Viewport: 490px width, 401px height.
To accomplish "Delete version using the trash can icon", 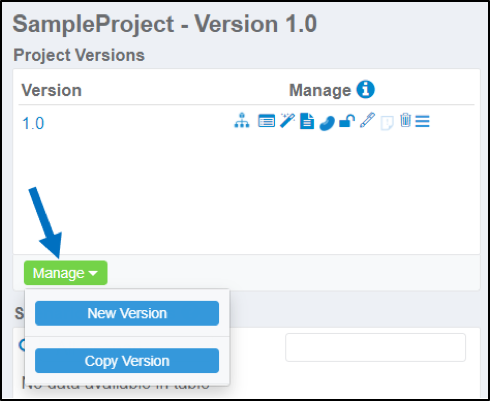I will (405, 120).
